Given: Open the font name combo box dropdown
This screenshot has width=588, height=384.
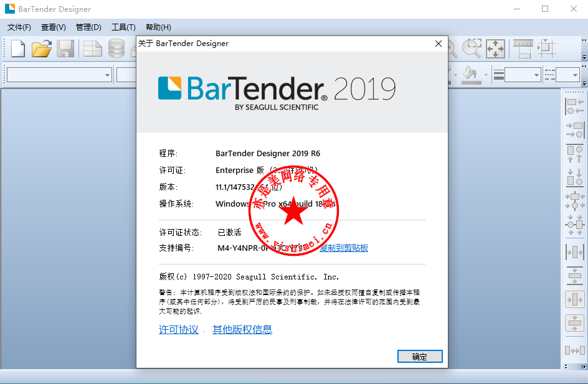Looking at the screenshot, I should [107, 75].
